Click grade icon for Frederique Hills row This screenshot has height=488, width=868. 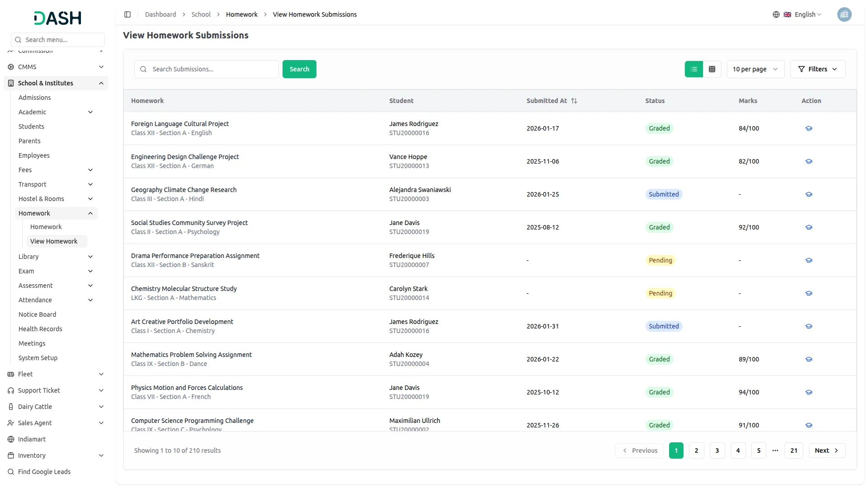tap(809, 260)
